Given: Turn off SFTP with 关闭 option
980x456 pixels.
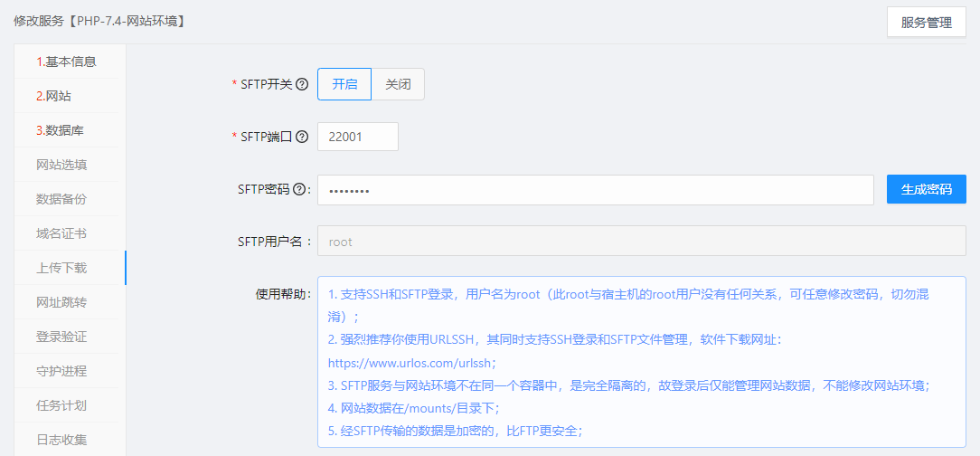Looking at the screenshot, I should click(x=398, y=84).
